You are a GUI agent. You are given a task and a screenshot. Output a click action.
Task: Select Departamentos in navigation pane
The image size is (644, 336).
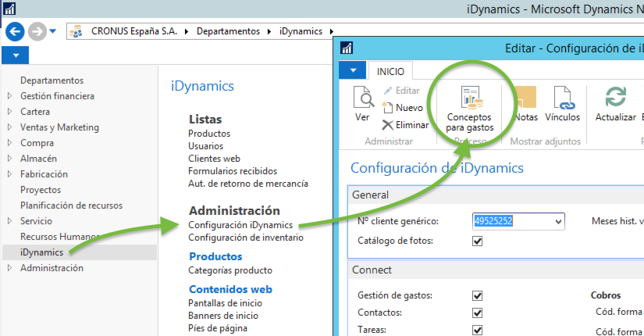52,80
